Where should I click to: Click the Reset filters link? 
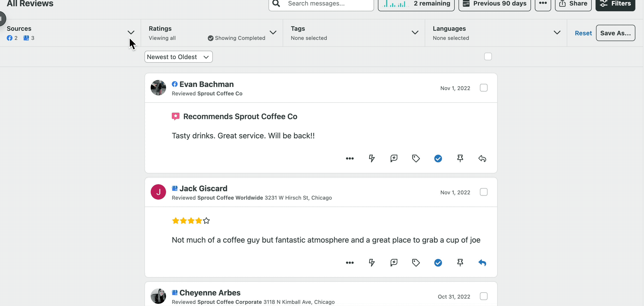click(583, 33)
